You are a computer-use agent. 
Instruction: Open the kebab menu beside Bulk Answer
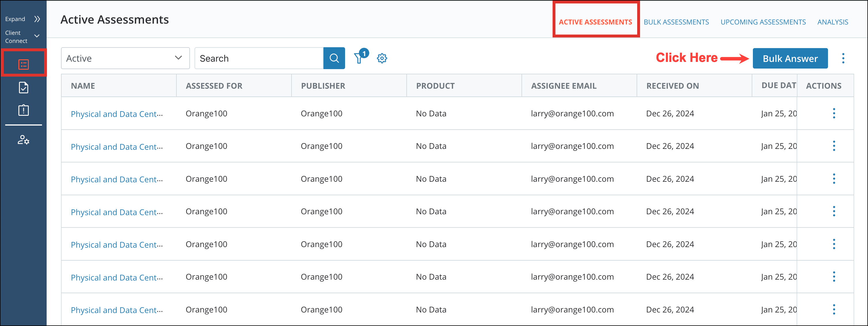(843, 58)
